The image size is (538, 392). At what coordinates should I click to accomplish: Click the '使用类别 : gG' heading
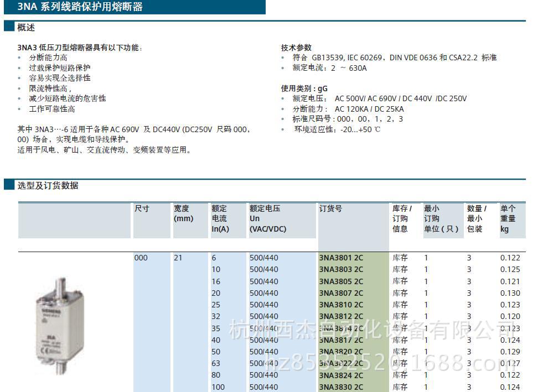(x=304, y=89)
